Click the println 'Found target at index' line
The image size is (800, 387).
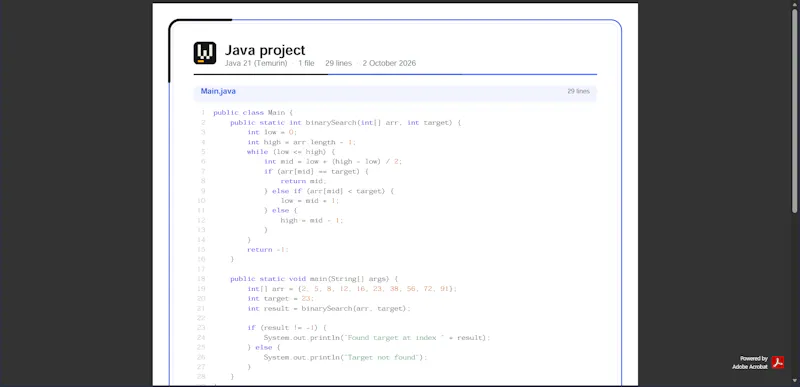[377, 338]
